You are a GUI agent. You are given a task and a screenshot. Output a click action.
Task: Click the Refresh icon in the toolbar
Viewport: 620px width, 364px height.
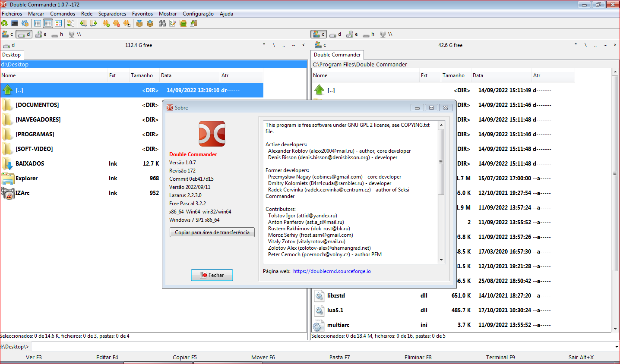tap(5, 23)
